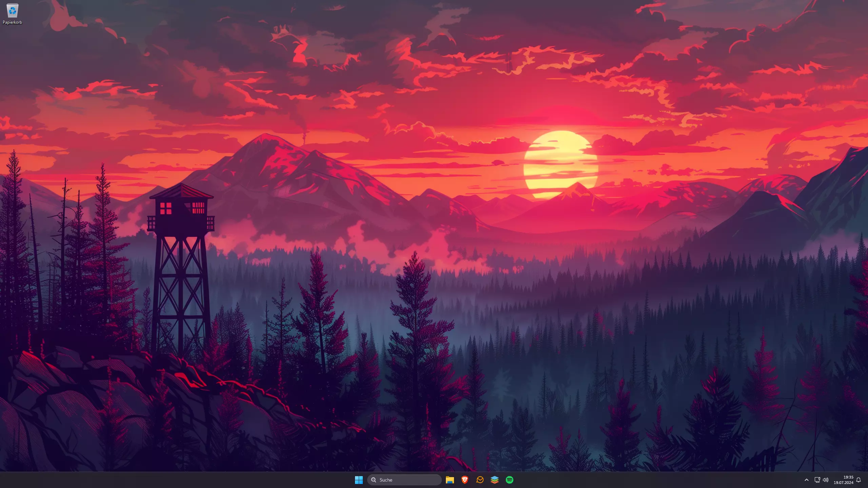
Task: Open the volume speaker icon in tray
Action: tap(826, 480)
